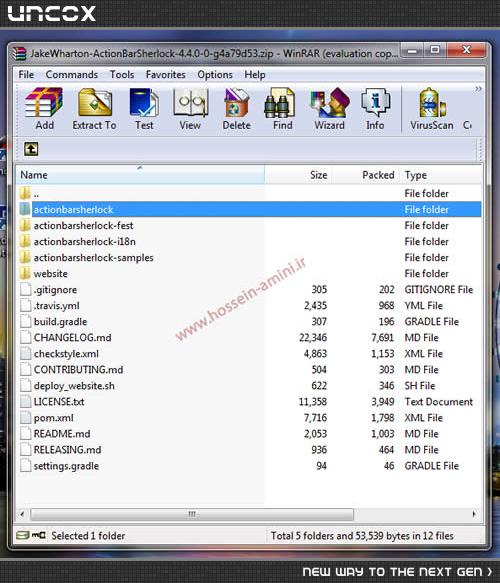Image resolution: width=500 pixels, height=583 pixels.
Task: Sort by the Size column header
Action: [299, 175]
